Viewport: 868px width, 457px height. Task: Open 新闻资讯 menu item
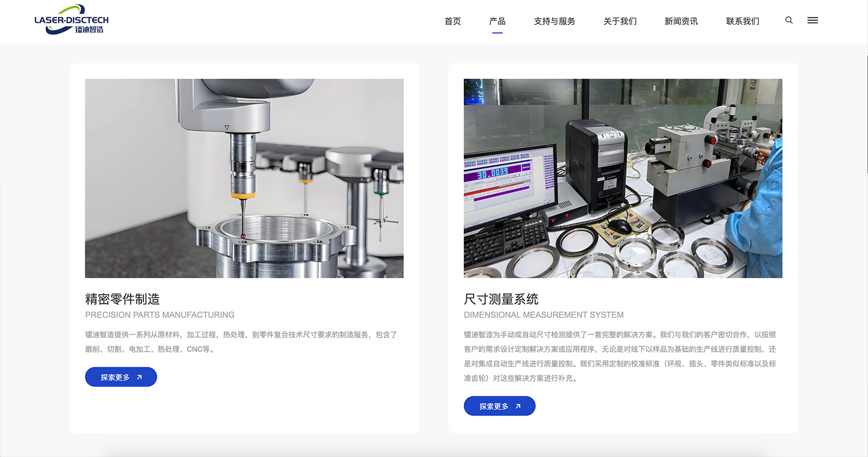pyautogui.click(x=681, y=21)
